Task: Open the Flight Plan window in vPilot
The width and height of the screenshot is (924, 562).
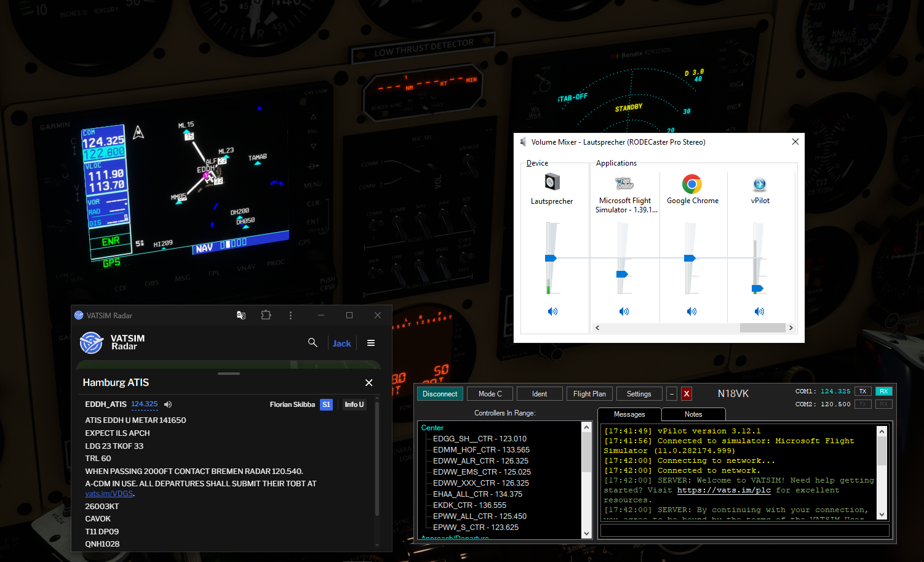Action: [589, 394]
